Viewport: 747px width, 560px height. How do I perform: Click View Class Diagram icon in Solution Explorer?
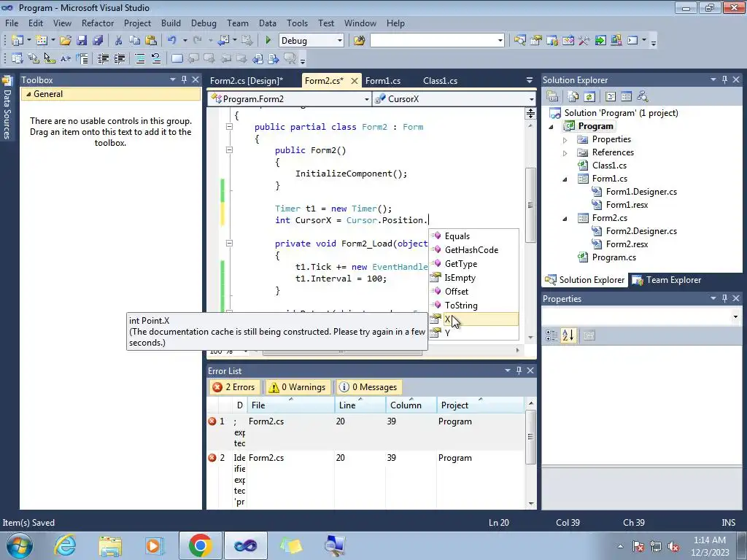(642, 97)
